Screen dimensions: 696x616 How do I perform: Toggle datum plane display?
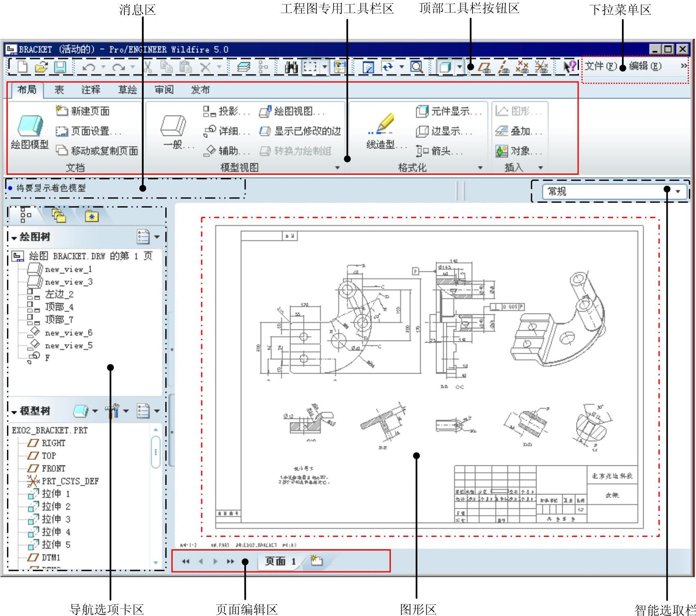[484, 67]
